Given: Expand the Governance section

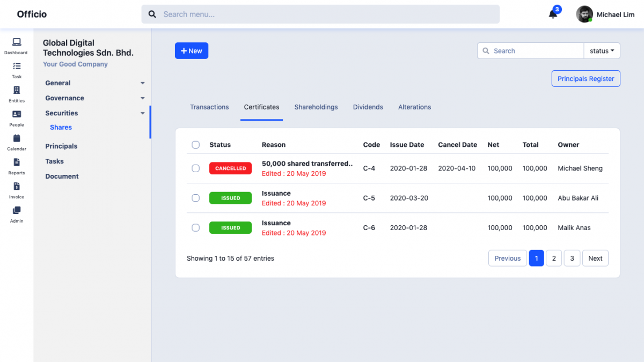Looking at the screenshot, I should [64, 98].
